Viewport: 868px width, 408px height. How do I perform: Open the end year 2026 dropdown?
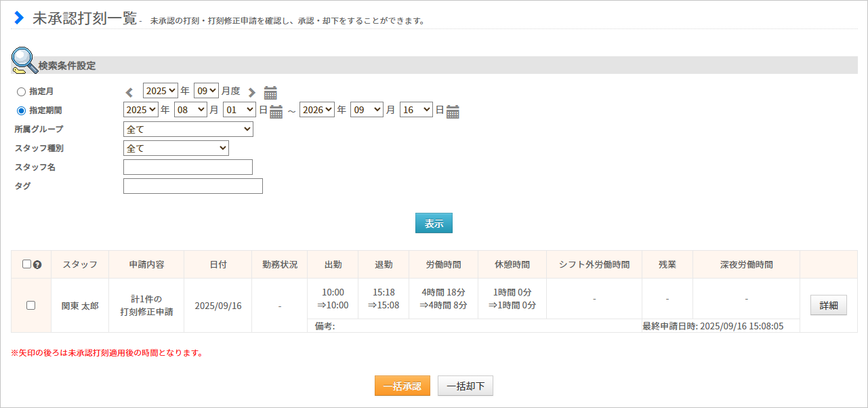pos(317,110)
